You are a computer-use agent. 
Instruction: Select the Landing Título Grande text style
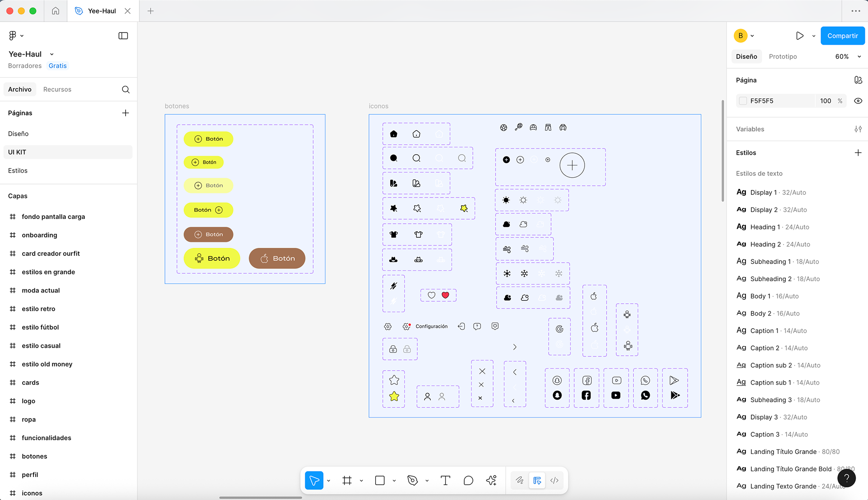(x=797, y=452)
